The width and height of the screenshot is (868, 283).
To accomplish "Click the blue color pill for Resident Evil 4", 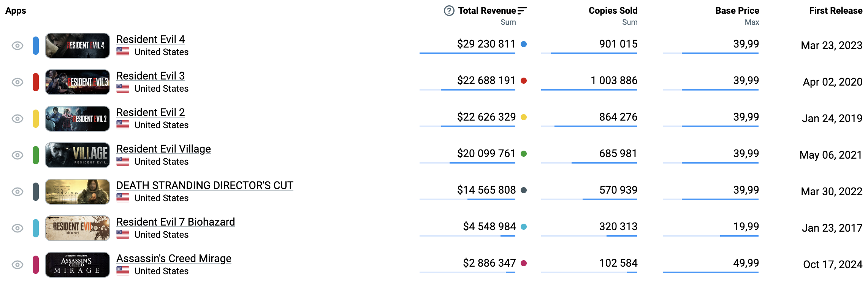I will pos(36,46).
